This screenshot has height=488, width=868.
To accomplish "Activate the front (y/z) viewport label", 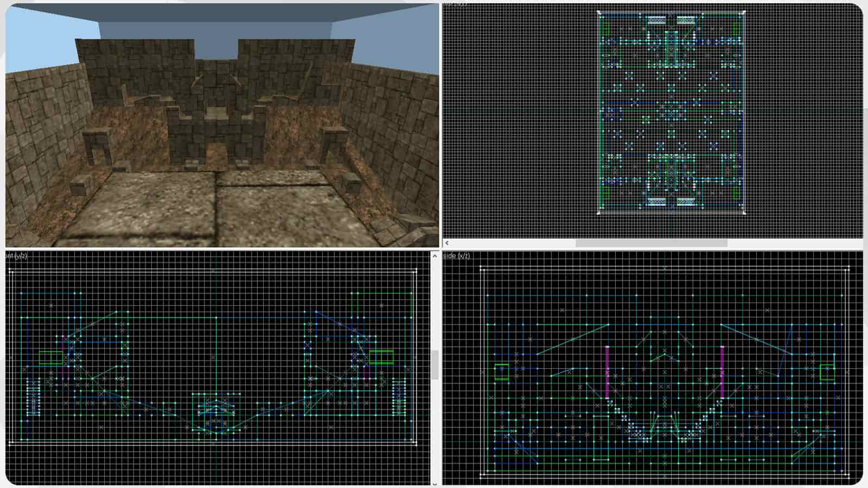I will (x=16, y=256).
